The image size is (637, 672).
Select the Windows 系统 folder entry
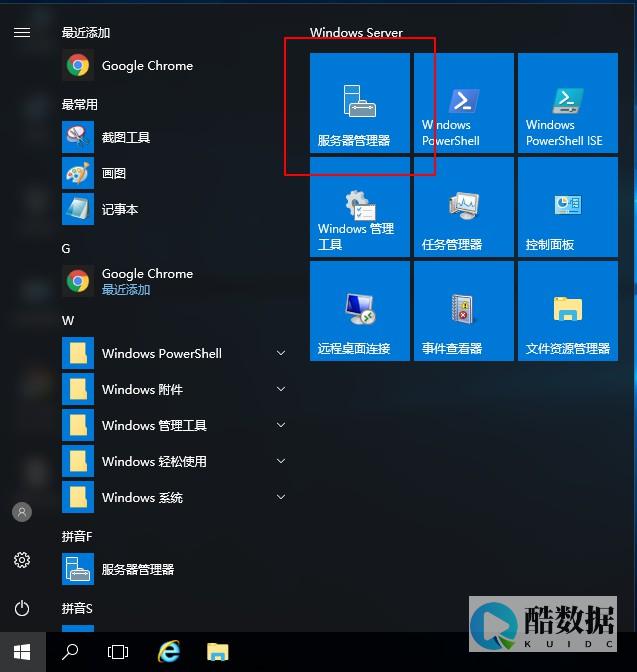pyautogui.click(x=174, y=497)
